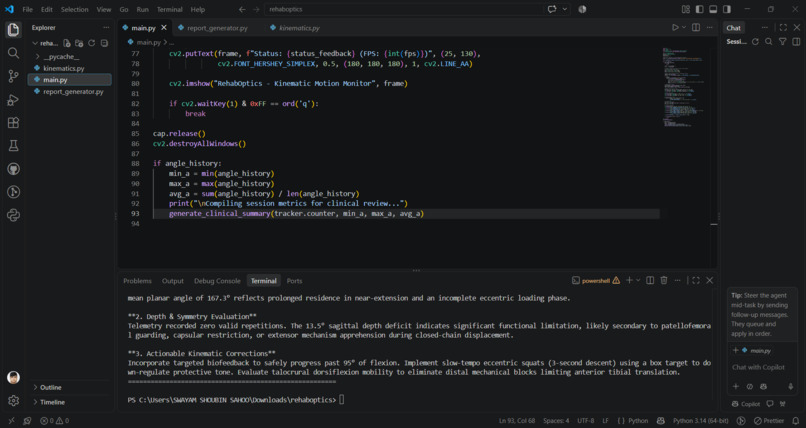Open the Terminal menu
Image resolution: width=806 pixels, height=428 pixels.
[169, 9]
